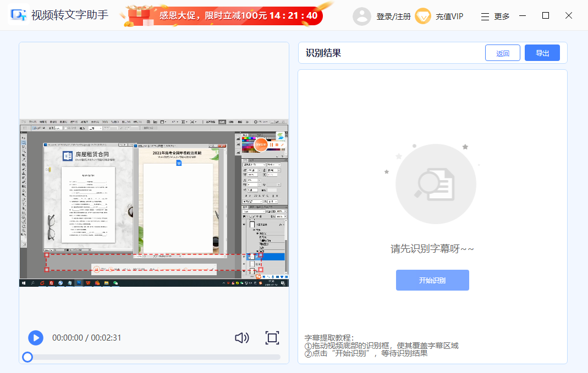Open the 视频转文字助手 app logo

(18, 15)
